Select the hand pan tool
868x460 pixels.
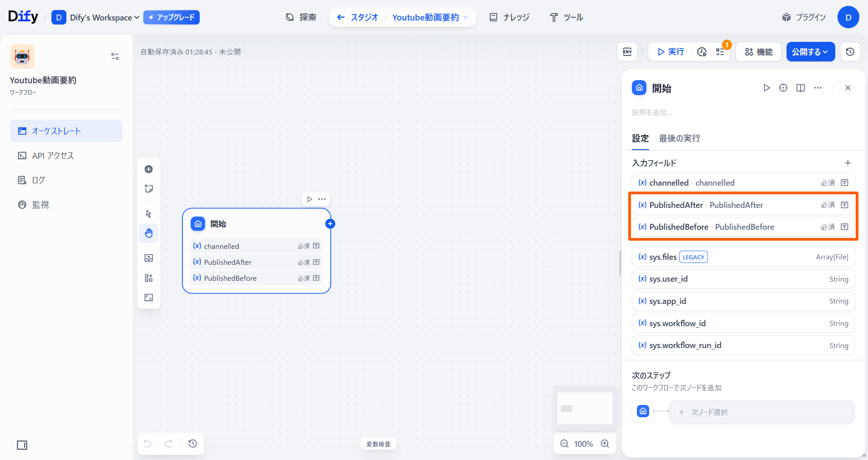[149, 233]
